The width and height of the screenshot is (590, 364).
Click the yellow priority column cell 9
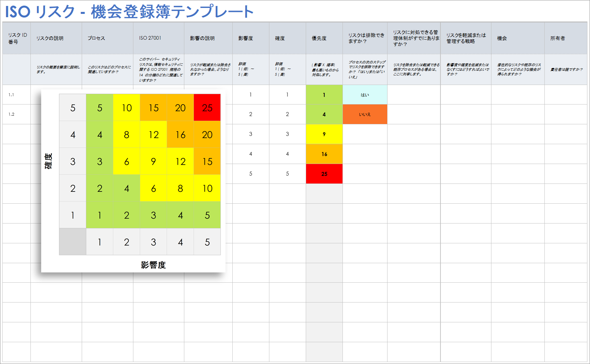[x=324, y=134]
